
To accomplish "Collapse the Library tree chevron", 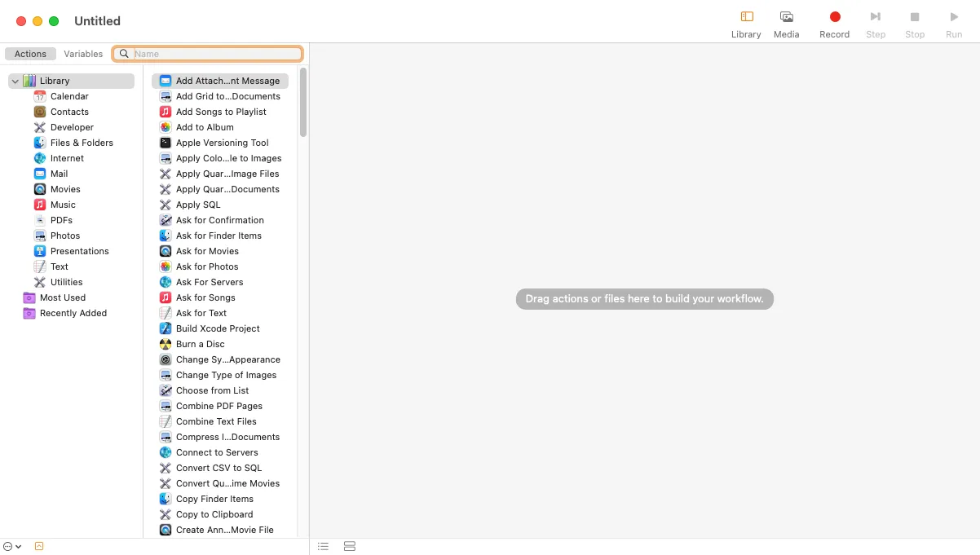I will point(15,81).
